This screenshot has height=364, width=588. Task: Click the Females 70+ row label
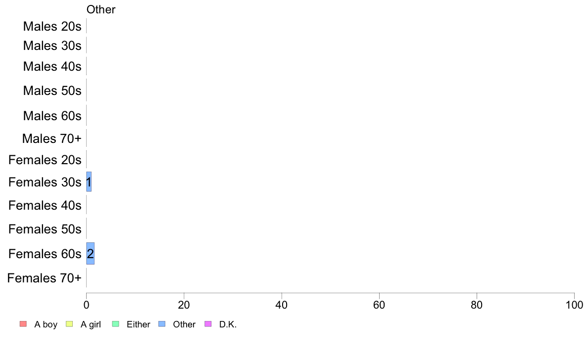[44, 278]
